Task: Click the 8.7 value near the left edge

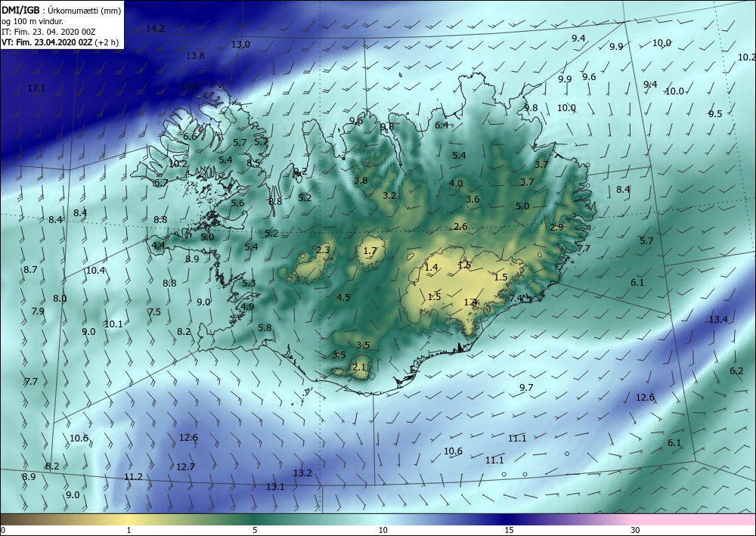Action: [30, 269]
